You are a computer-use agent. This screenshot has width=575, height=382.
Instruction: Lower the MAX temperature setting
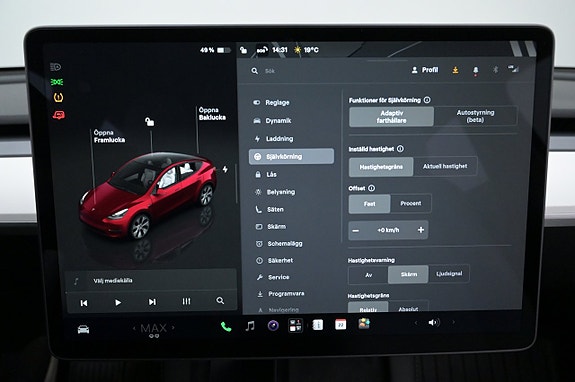(x=134, y=328)
